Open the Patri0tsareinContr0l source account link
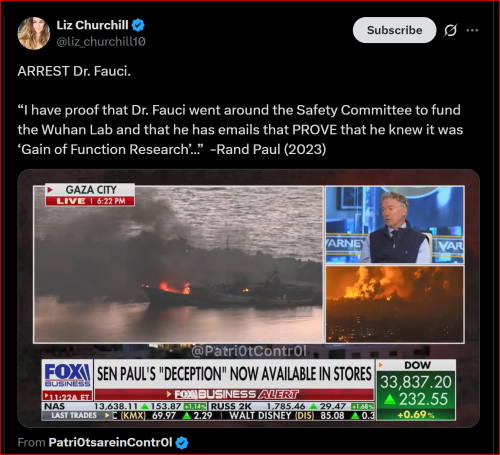Image resolution: width=500 pixels, height=455 pixels. click(x=110, y=442)
